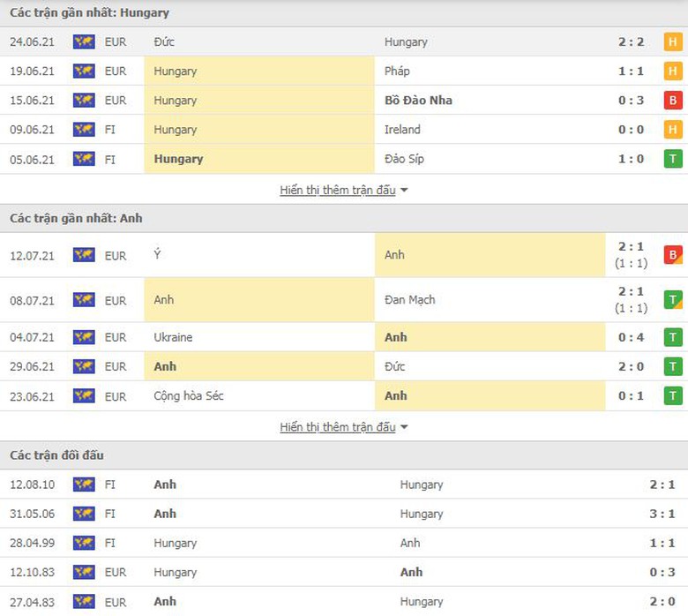The image size is (688, 616).
Task: Click the green T badge for Ukraine vs Anh
Action: click(x=673, y=337)
